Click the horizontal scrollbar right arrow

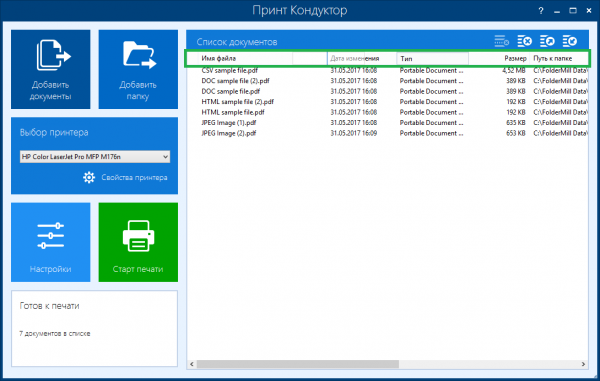click(583, 364)
